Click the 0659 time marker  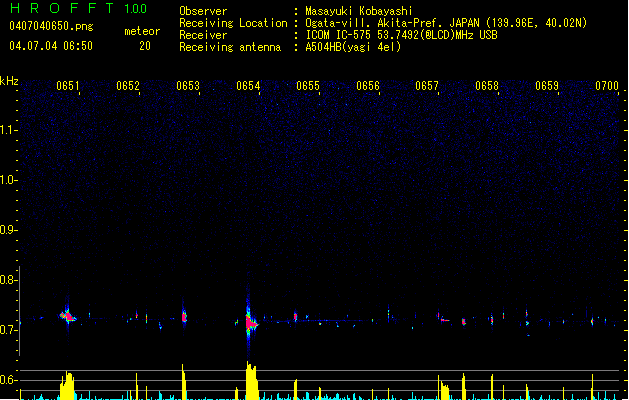547,86
